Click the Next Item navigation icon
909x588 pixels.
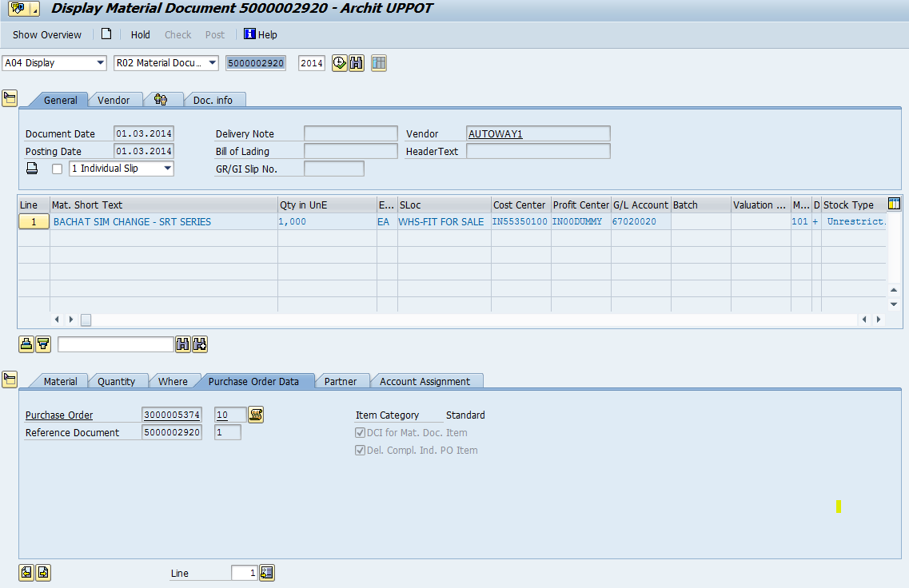pos(42,573)
